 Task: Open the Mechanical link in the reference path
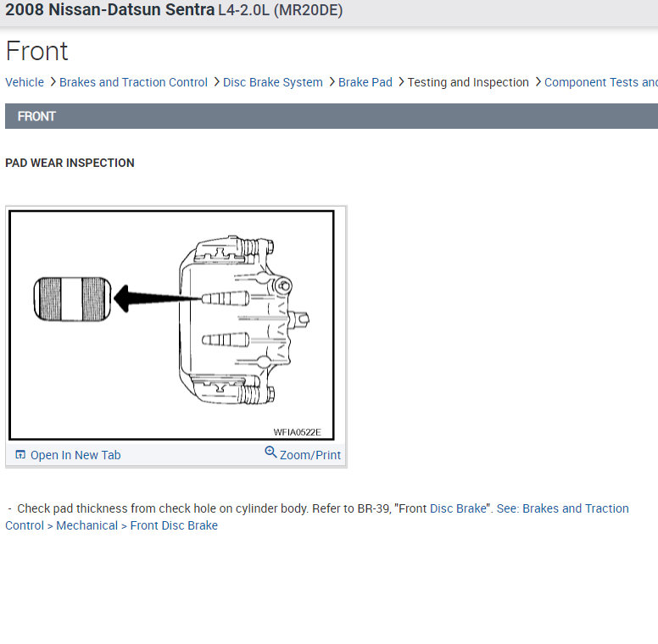click(x=86, y=525)
